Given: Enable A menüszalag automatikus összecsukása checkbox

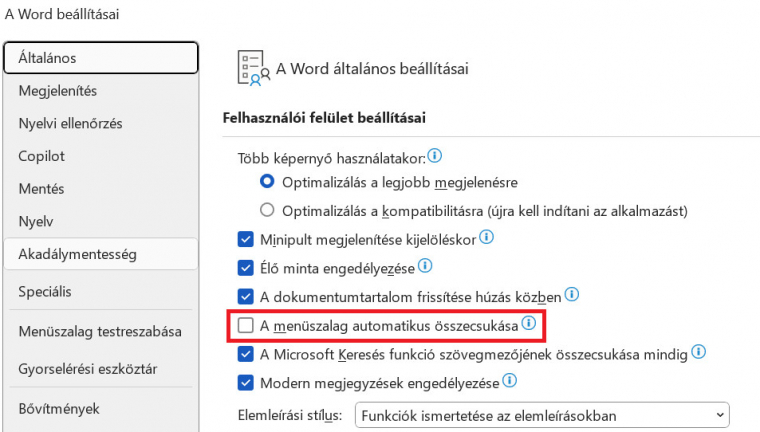Looking at the screenshot, I should [x=245, y=325].
